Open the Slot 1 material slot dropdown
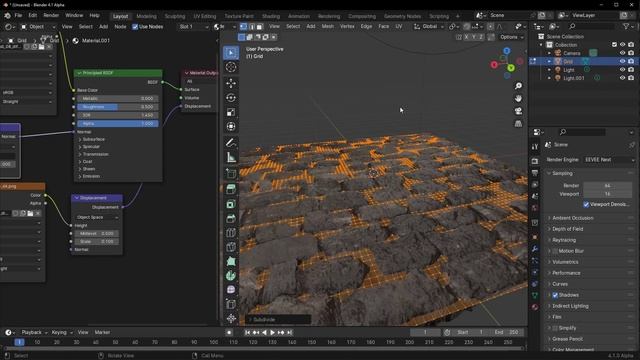The height and width of the screenshot is (360, 640). point(193,27)
